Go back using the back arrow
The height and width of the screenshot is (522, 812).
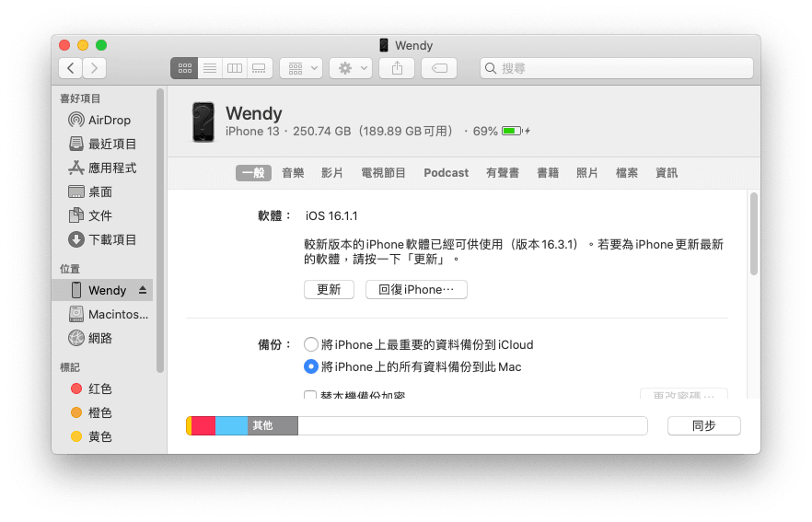pyautogui.click(x=71, y=68)
